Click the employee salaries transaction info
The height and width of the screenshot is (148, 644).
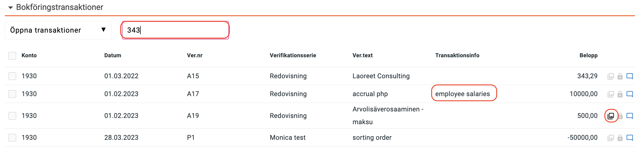tap(462, 94)
